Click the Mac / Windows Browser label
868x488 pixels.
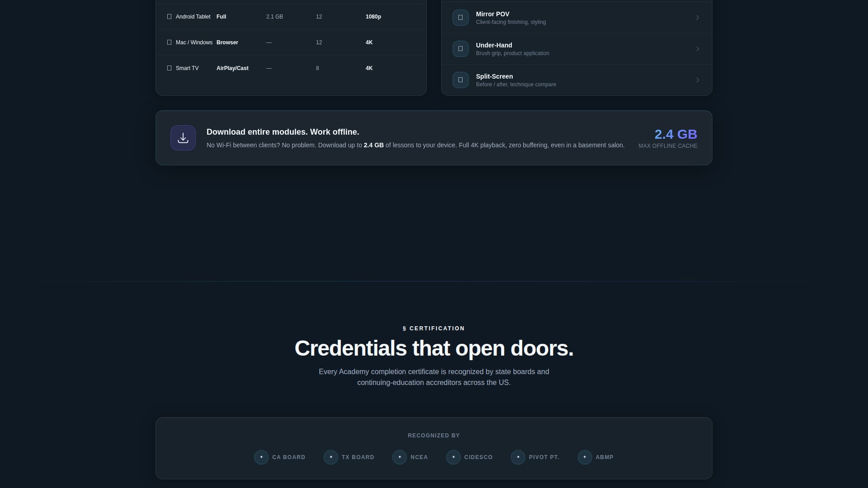pyautogui.click(x=227, y=42)
